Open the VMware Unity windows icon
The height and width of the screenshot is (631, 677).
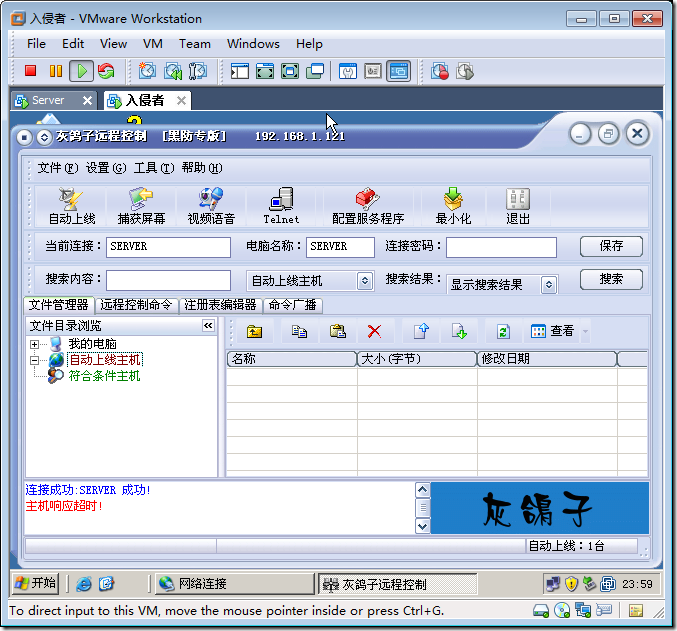click(x=315, y=71)
